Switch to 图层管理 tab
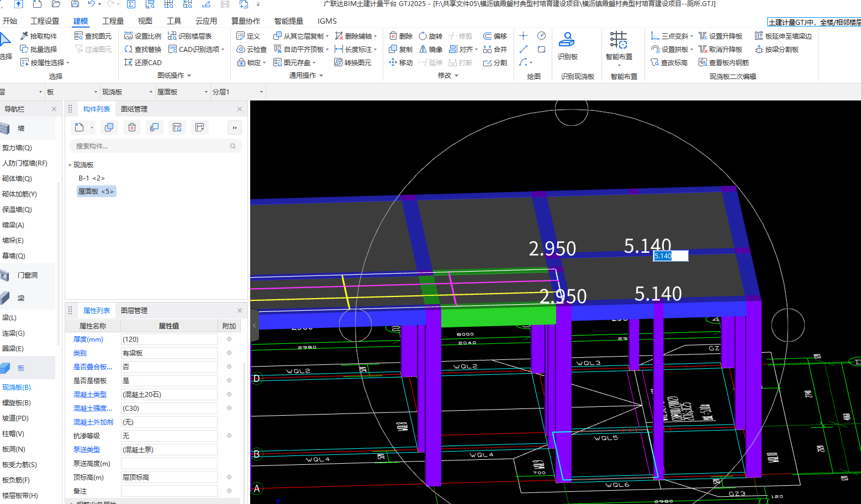861x504 pixels. 134,311
